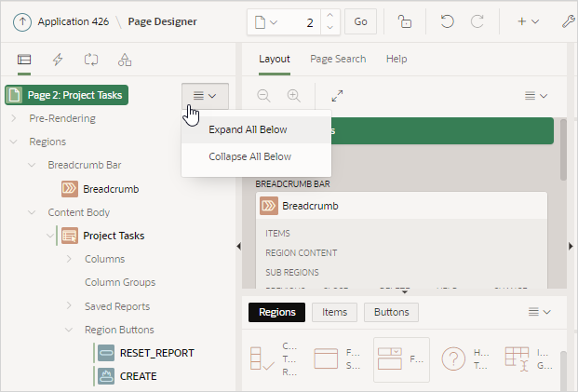Collapse the Content Body node
Screen dimensions: 578x392
point(32,212)
